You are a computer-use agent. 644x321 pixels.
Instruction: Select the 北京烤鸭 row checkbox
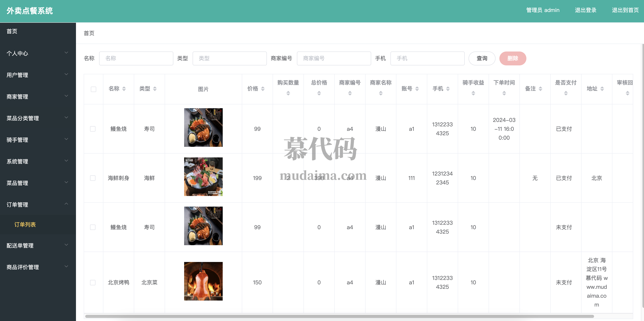[x=93, y=282]
